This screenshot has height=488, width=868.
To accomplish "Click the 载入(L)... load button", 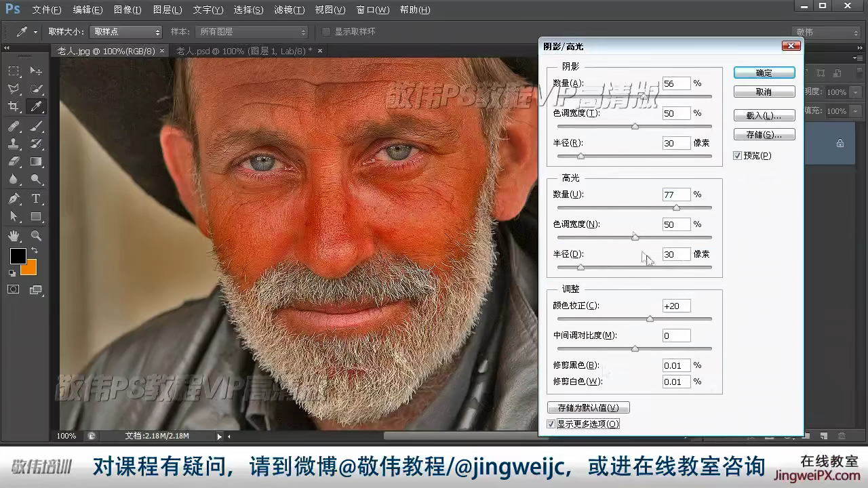I will coord(764,116).
